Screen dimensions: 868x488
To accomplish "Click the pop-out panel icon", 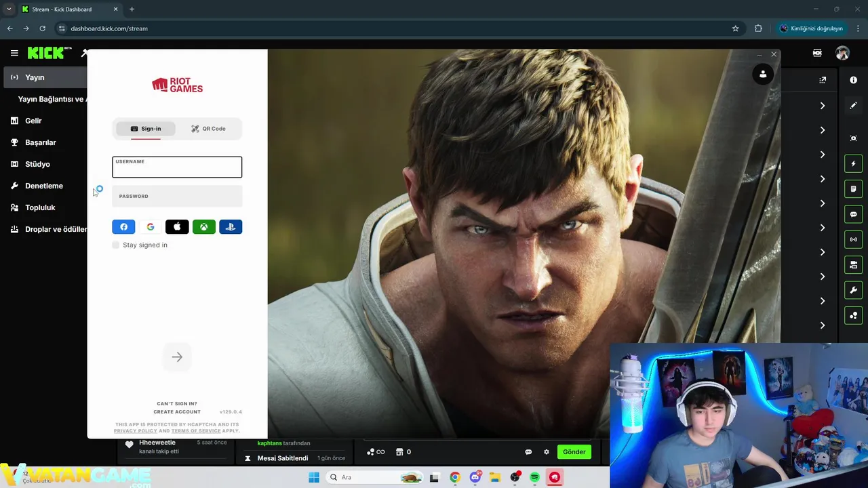I will pyautogui.click(x=823, y=80).
